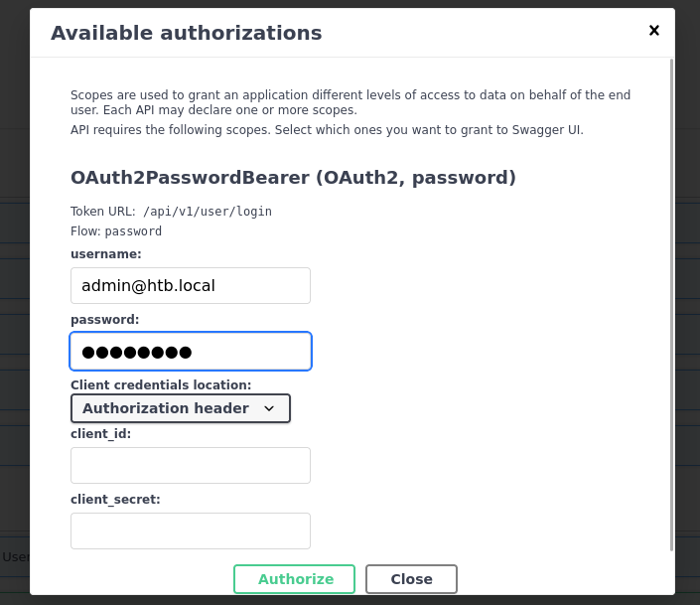Click the "password:" field label
This screenshot has height=605, width=700.
coord(105,320)
